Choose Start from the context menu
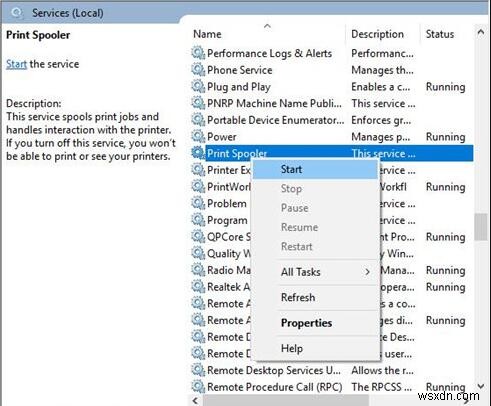 tap(315, 169)
